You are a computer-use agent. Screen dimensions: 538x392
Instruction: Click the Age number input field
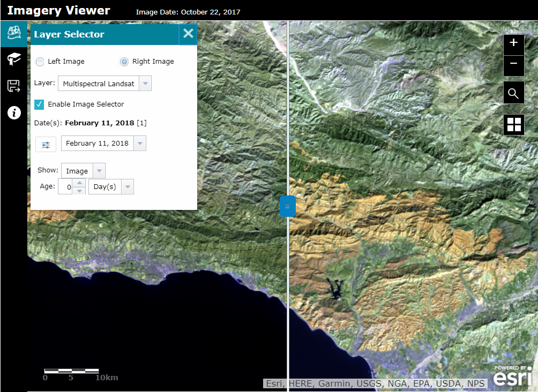[65, 186]
